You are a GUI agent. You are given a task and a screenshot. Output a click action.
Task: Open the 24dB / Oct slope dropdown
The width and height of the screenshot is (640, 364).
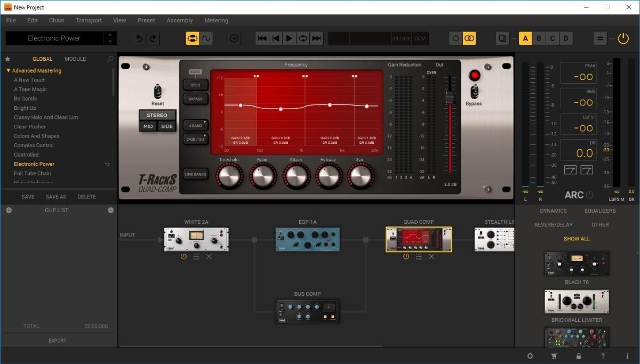195,139
